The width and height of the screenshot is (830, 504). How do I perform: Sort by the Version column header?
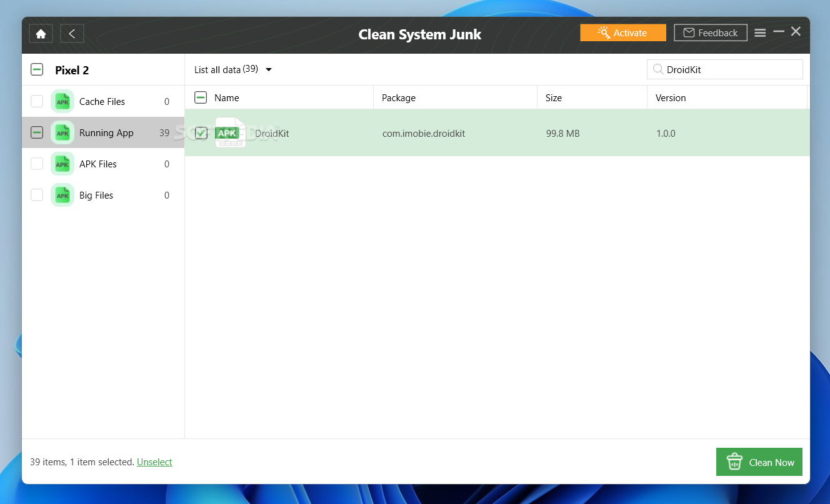(671, 97)
